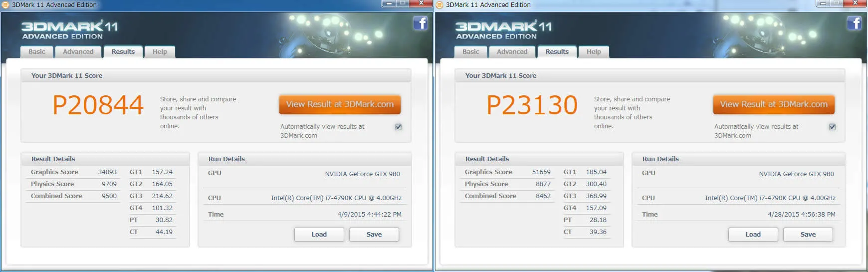Click PT value 30.82
Screen dimensions: 868x272
pyautogui.click(x=164, y=220)
